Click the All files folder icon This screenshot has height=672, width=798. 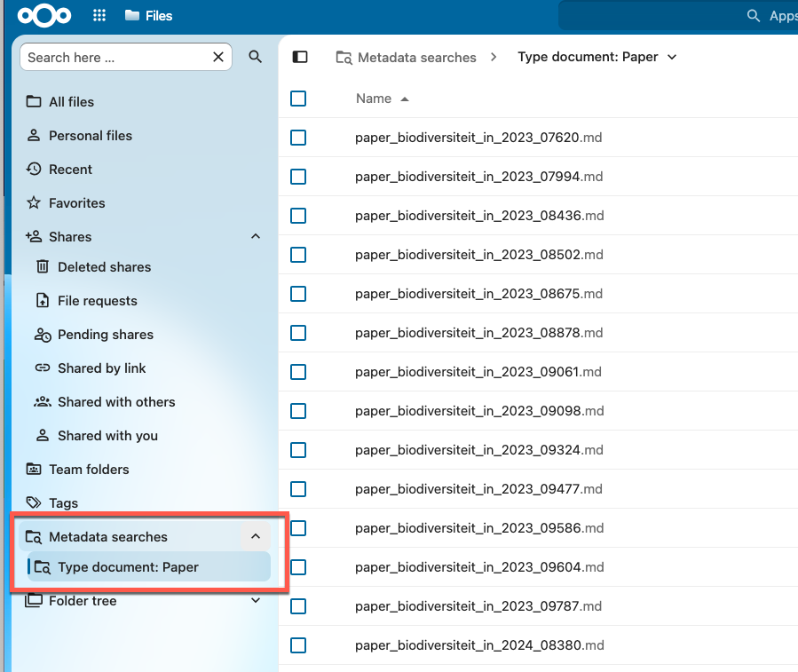(x=34, y=101)
